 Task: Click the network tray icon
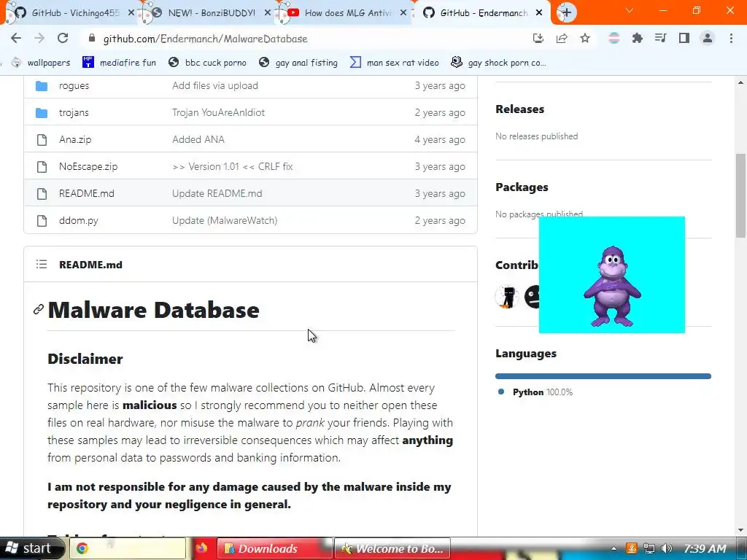coord(649,548)
